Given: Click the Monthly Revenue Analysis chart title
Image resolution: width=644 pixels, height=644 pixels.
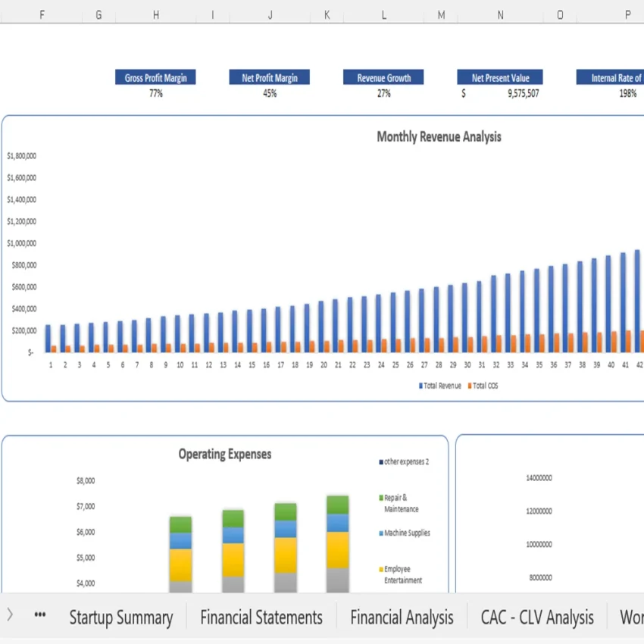Looking at the screenshot, I should click(439, 137).
